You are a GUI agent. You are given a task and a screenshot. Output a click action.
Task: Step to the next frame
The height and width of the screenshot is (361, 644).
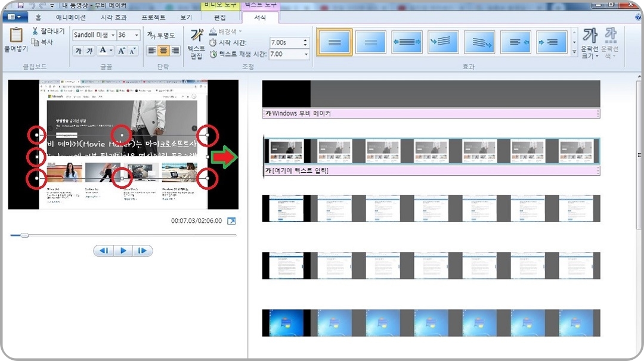click(142, 251)
